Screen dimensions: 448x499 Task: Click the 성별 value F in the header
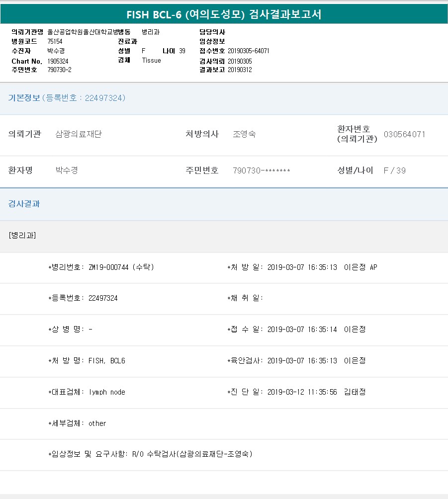click(144, 51)
